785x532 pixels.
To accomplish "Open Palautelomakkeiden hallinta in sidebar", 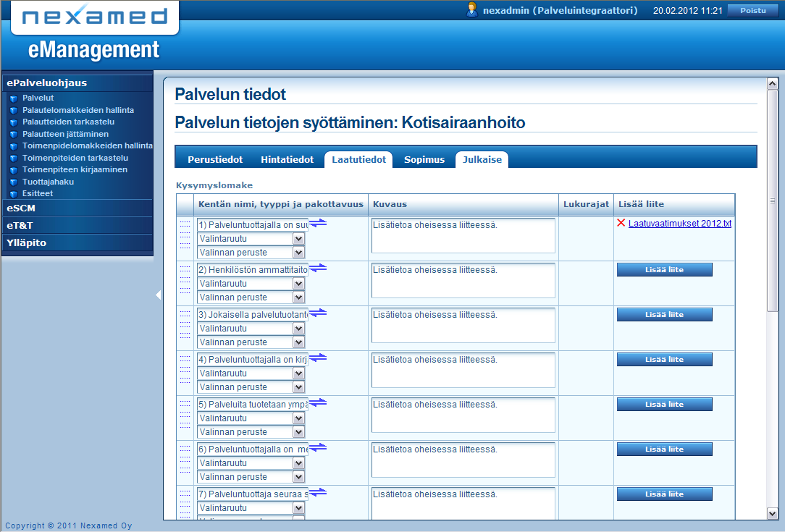I will (78, 110).
